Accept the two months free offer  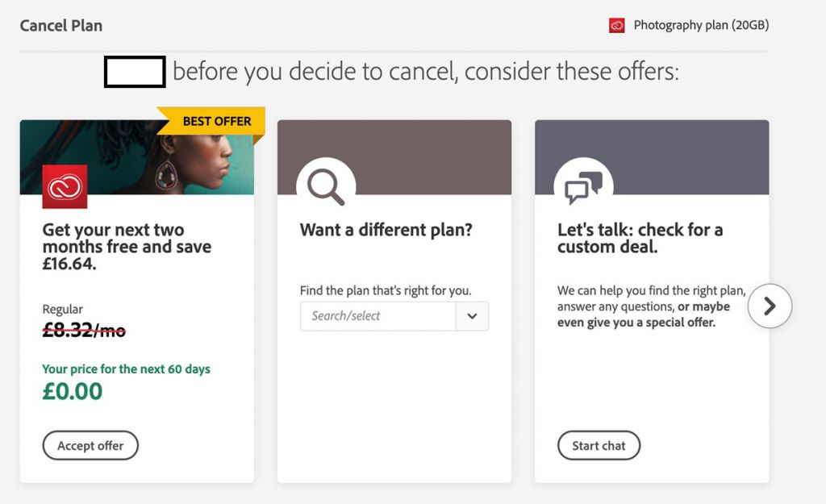pos(90,446)
